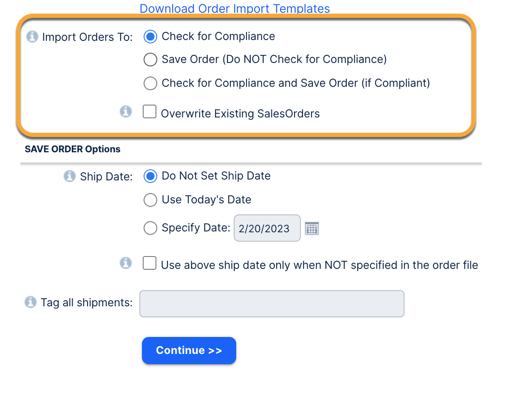Image resolution: width=532 pixels, height=405 pixels.
Task: Click info icon next to Ship Date
Action: coord(70,176)
